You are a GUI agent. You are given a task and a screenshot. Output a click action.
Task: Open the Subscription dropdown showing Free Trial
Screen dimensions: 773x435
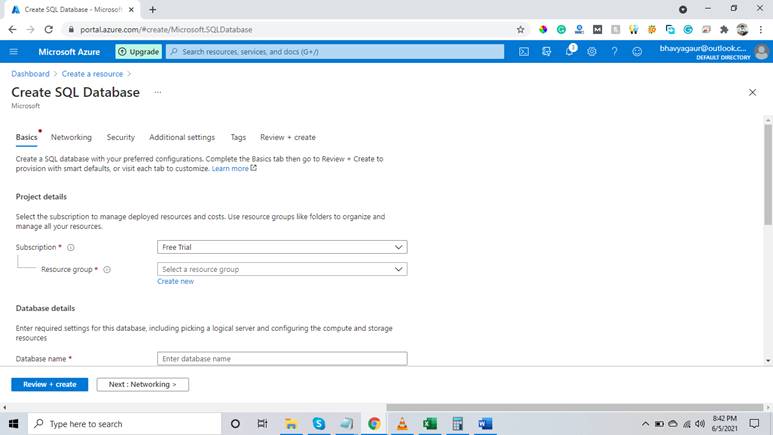(282, 247)
